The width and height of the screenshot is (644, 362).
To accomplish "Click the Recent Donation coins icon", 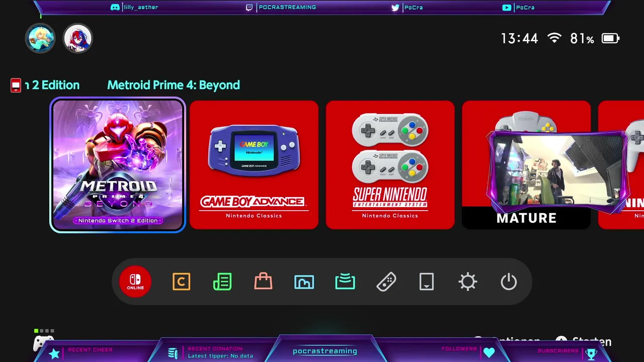I will pos(173,353).
